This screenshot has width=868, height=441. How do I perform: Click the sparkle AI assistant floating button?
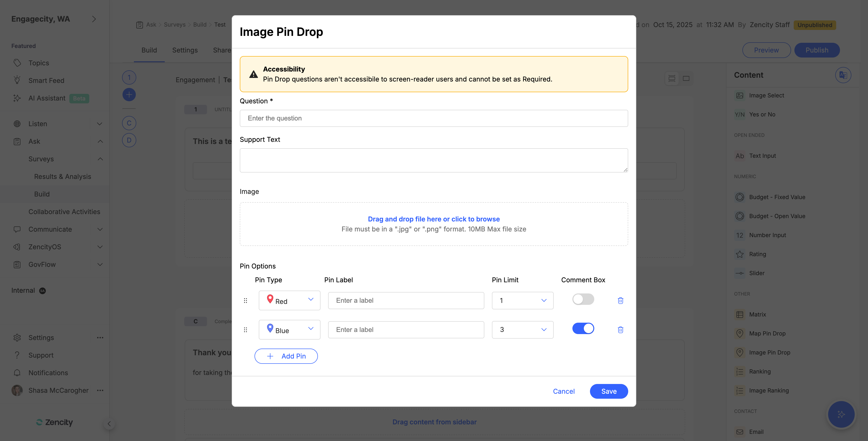841,414
